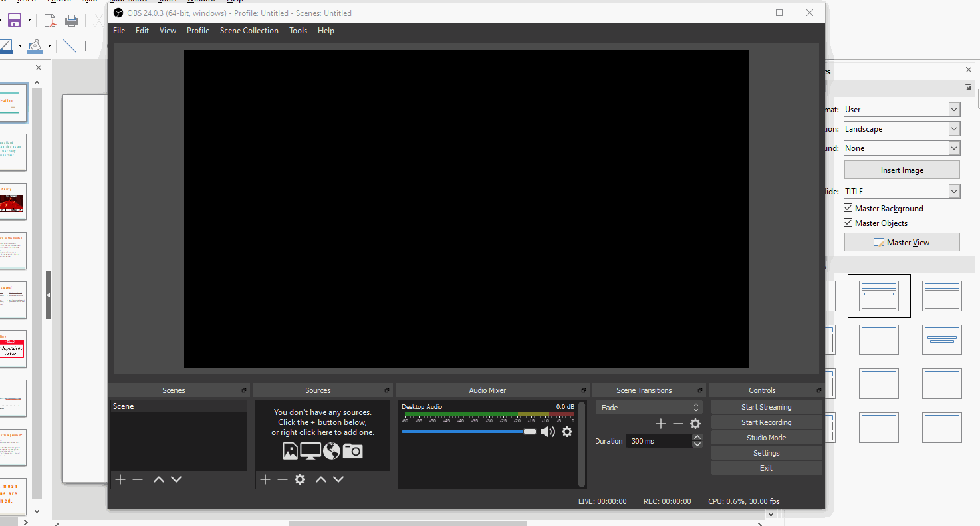Add a transition with the plus icon
Viewport: 980px width, 526px height.
661,424
